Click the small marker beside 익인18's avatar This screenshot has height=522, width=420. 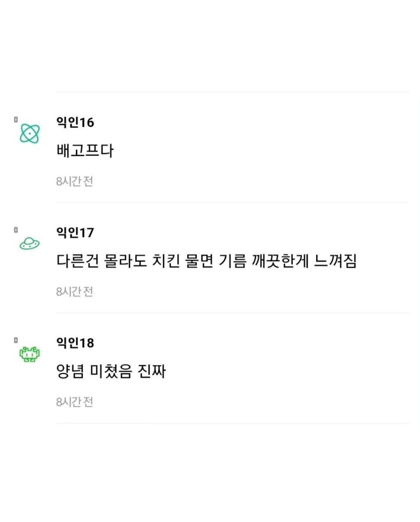[16, 339]
